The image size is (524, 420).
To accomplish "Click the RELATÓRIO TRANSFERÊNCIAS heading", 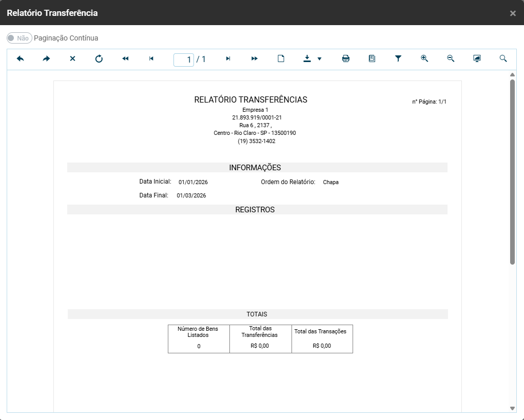I will (x=250, y=99).
